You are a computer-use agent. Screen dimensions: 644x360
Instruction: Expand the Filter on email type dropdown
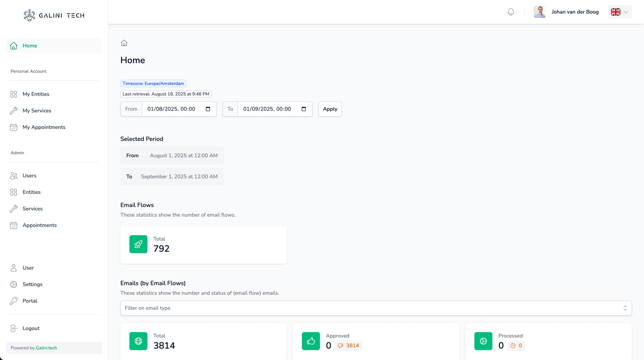tap(376, 308)
